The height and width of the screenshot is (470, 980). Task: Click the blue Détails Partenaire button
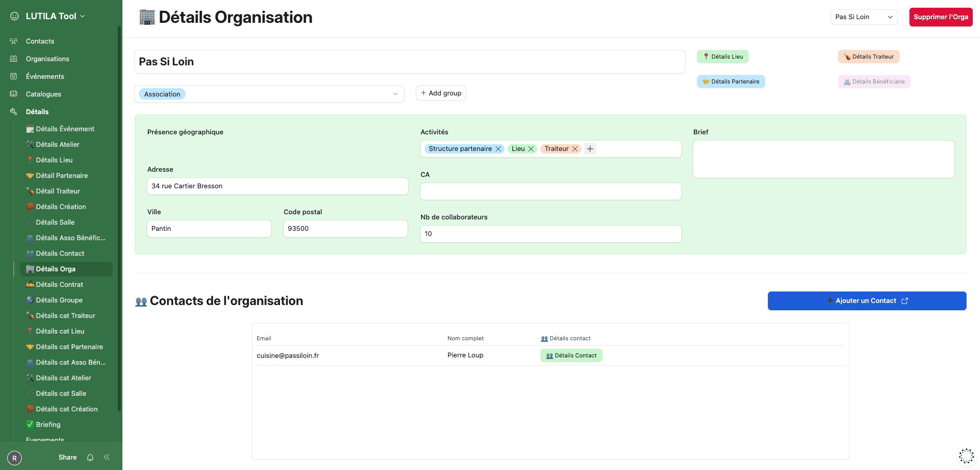pyautogui.click(x=731, y=81)
